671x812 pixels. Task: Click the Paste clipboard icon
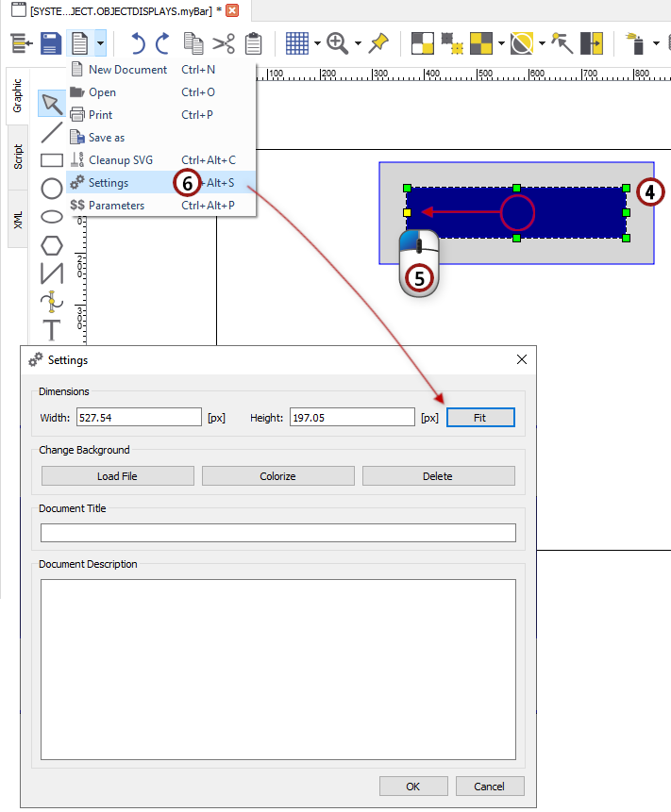[253, 43]
